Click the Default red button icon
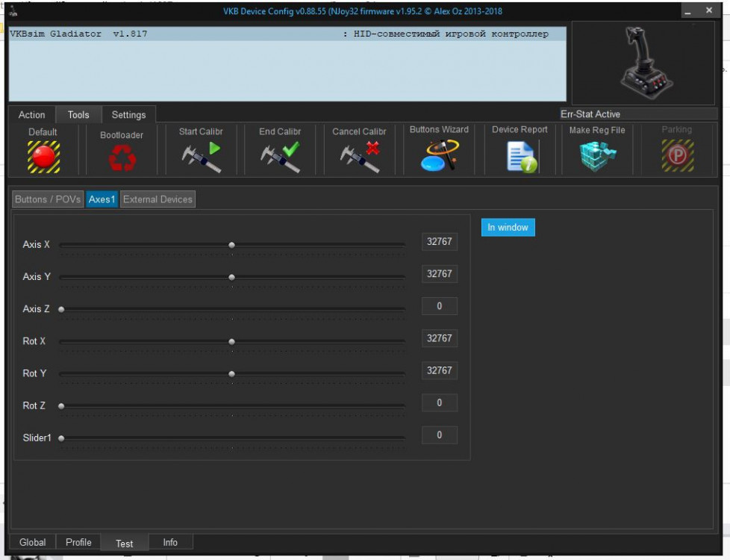730x560 pixels. (44, 157)
